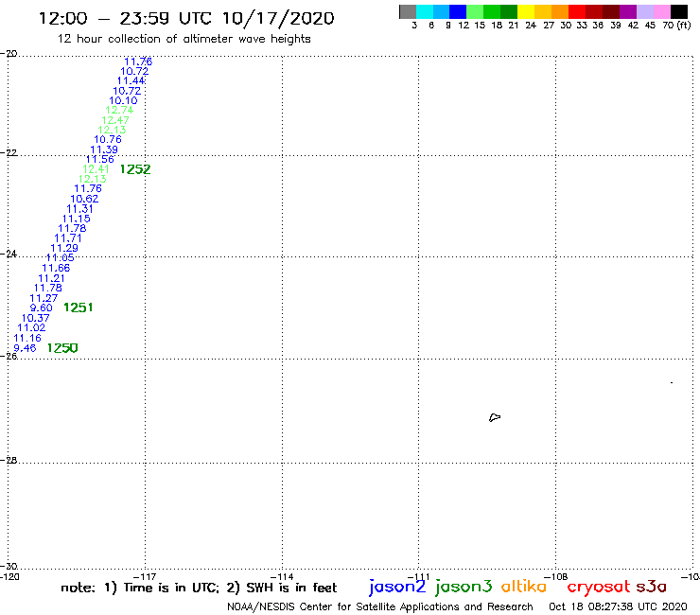Image resolution: width=700 pixels, height=615 pixels.
Task: Click the 'jason3' legend label
Action: tap(464, 587)
